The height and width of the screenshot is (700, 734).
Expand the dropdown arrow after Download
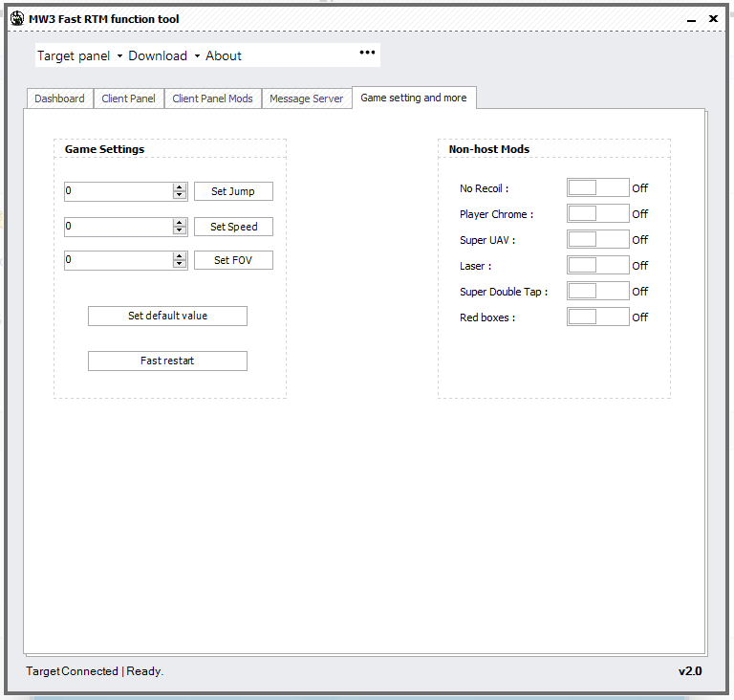[x=197, y=55]
